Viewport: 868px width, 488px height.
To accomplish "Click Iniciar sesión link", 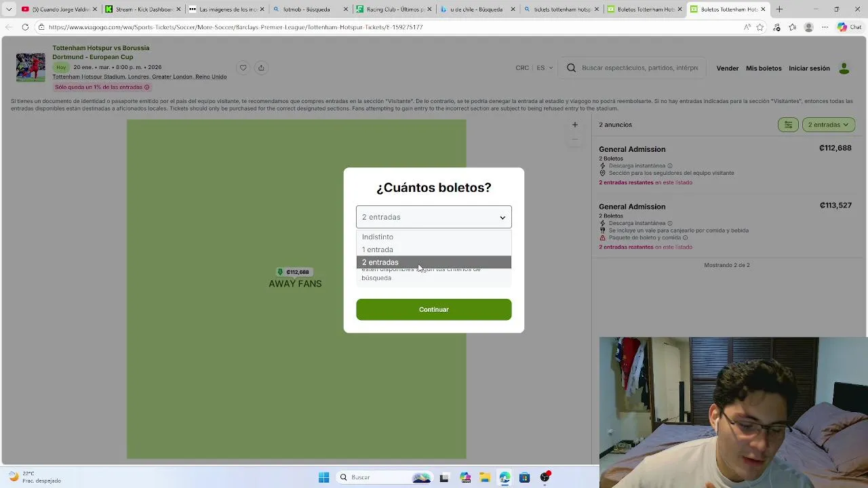I will point(809,68).
